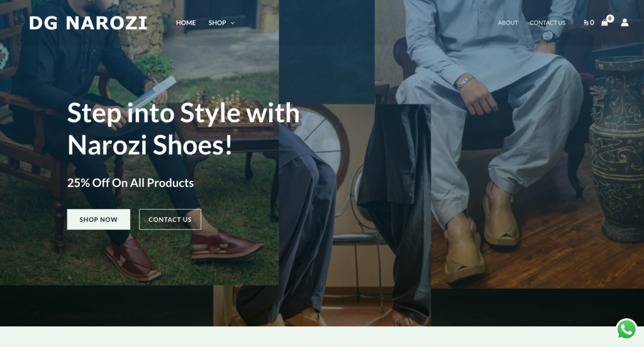This screenshot has height=347, width=644.
Task: Open the WhatsApp chat icon
Action: click(626, 329)
